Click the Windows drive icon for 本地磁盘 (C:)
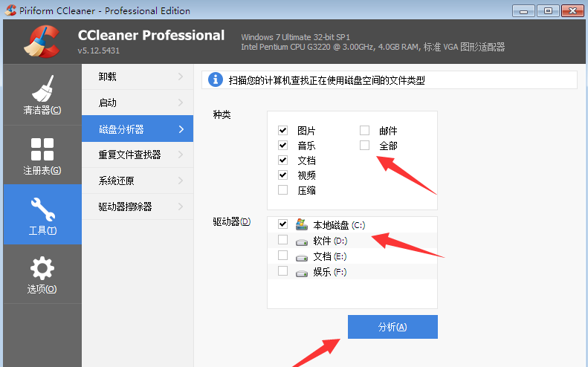Image resolution: width=588 pixels, height=367 pixels. pyautogui.click(x=302, y=224)
